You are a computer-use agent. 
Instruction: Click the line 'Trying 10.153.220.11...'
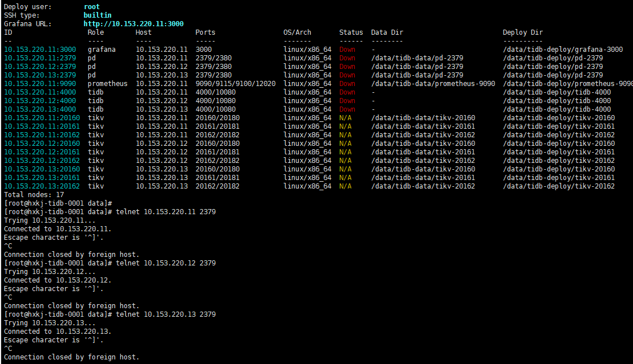click(x=50, y=220)
